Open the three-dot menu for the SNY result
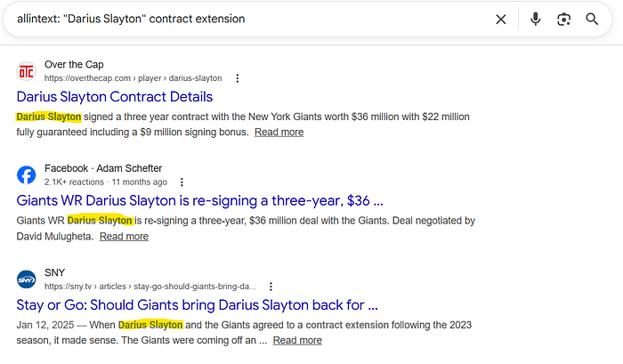The width and height of the screenshot is (623, 364). point(271,287)
